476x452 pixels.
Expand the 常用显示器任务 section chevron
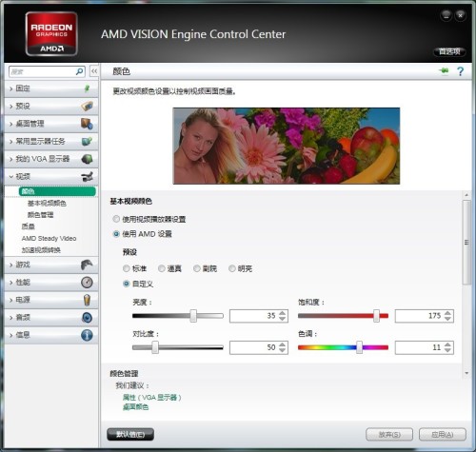(x=11, y=142)
